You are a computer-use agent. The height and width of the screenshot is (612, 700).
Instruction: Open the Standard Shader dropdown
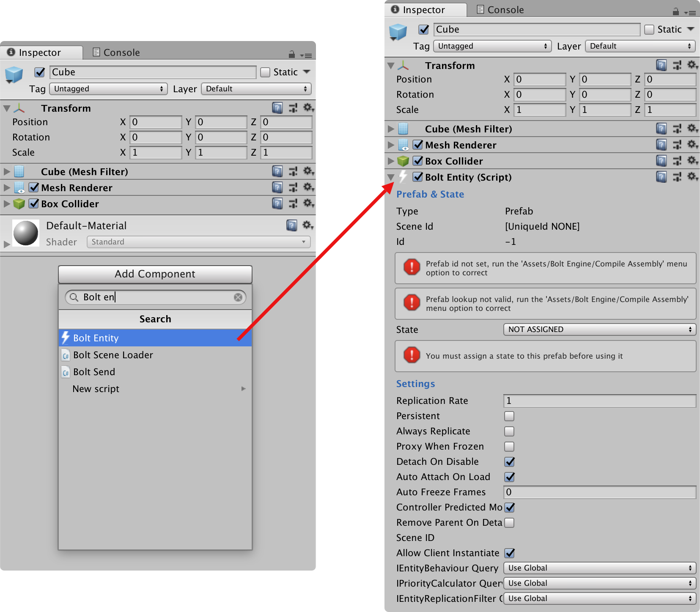click(x=199, y=242)
